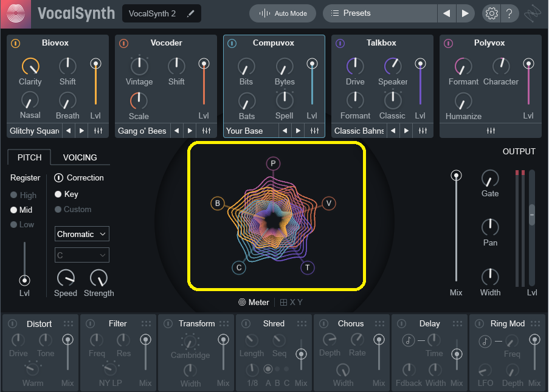Screen dimensions: 549x392
Task: Enable the Distort effect power button
Action: click(12, 324)
